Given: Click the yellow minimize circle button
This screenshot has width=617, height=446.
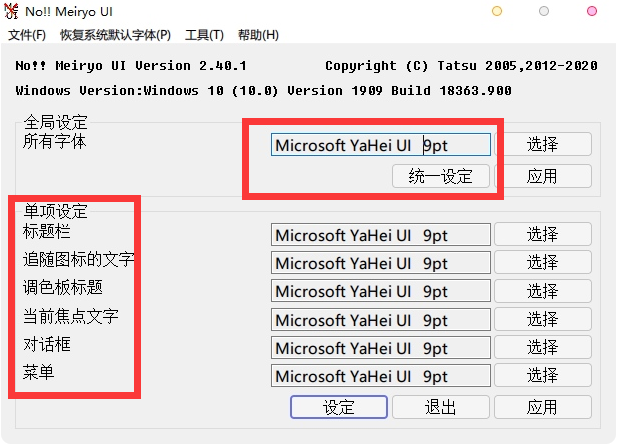Looking at the screenshot, I should click(x=497, y=11).
